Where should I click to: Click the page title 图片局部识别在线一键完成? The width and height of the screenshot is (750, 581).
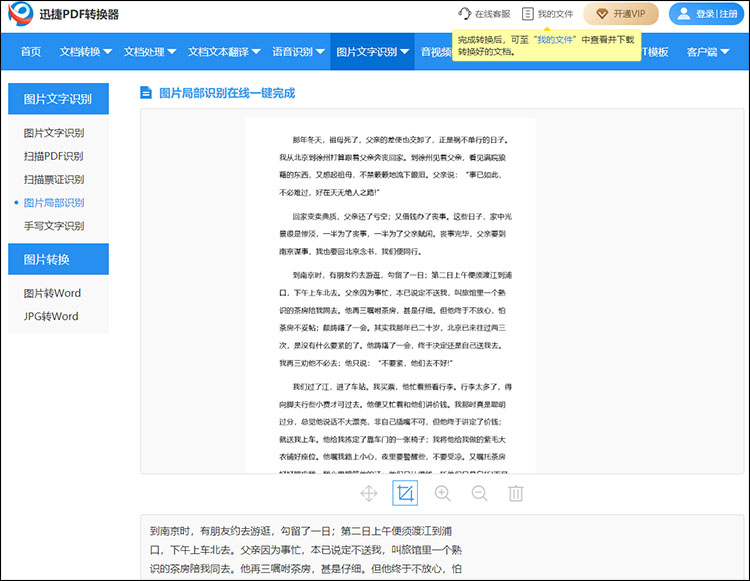pyautogui.click(x=227, y=93)
